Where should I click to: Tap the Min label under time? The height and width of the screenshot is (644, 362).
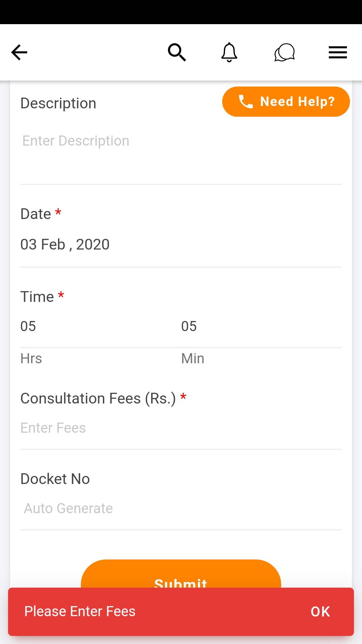pyautogui.click(x=193, y=359)
